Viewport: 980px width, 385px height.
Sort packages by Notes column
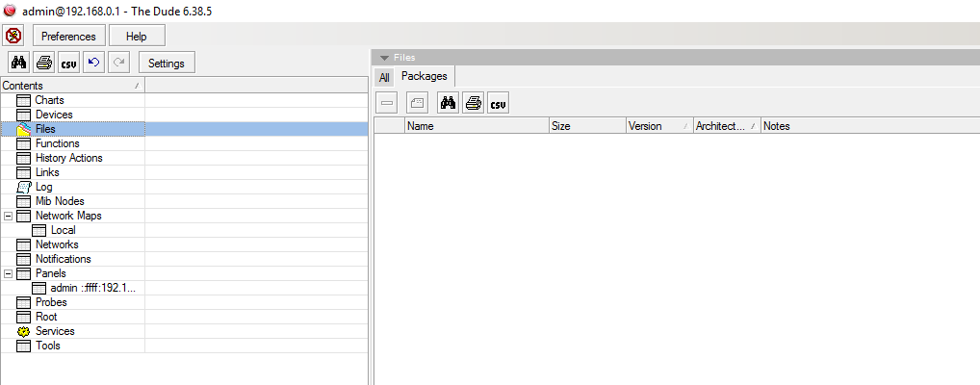click(x=870, y=126)
